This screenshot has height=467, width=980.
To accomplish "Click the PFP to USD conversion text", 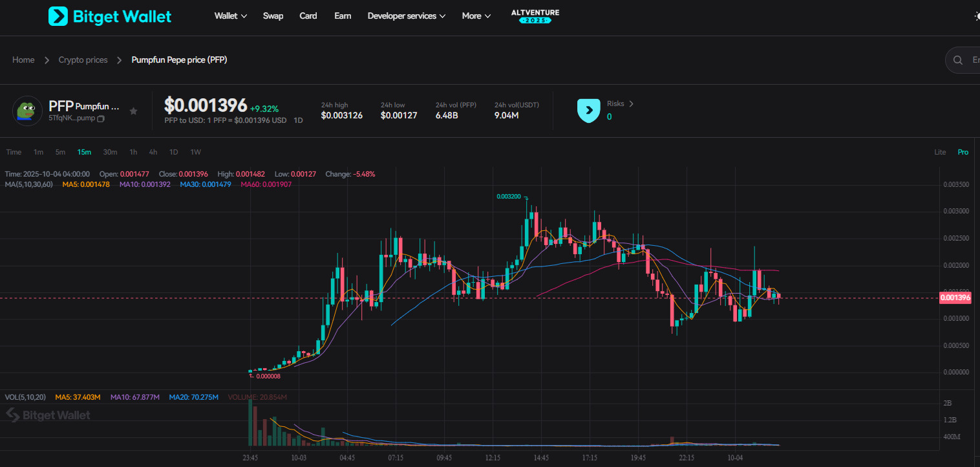I will [x=226, y=120].
